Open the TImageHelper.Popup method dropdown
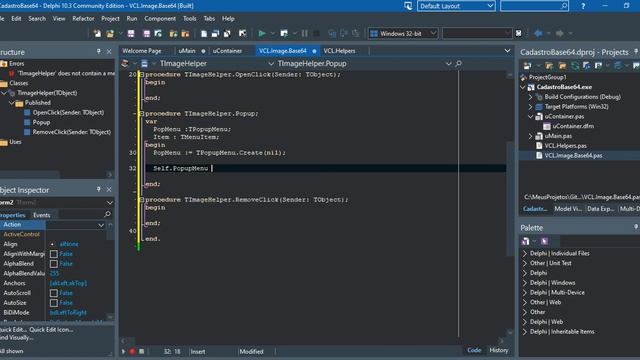 pos(449,64)
